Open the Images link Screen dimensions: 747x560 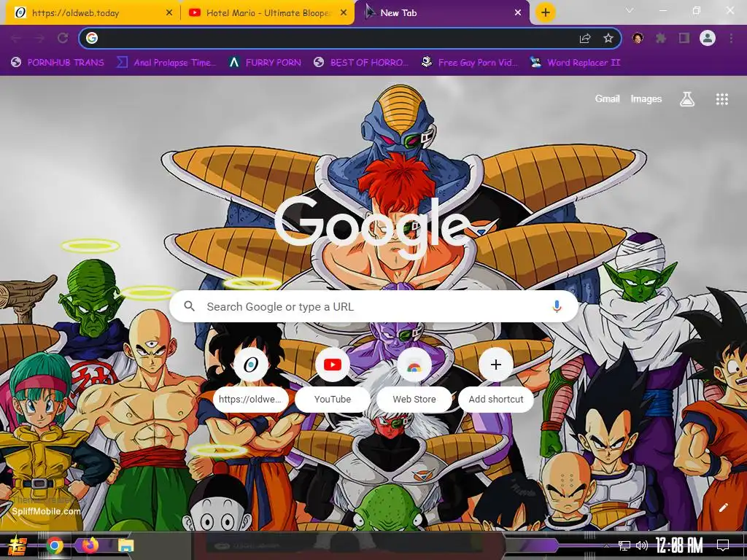click(646, 99)
